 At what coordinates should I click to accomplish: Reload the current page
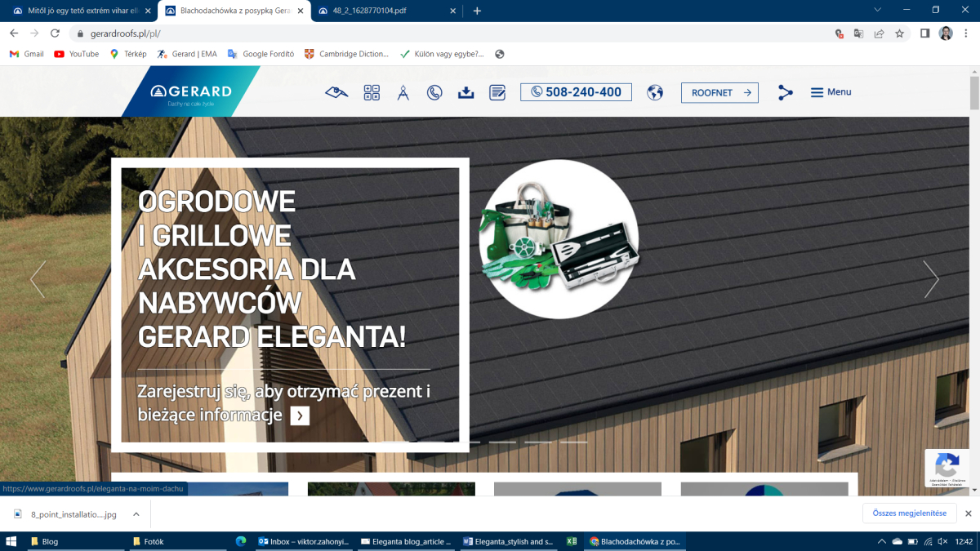coord(55,33)
